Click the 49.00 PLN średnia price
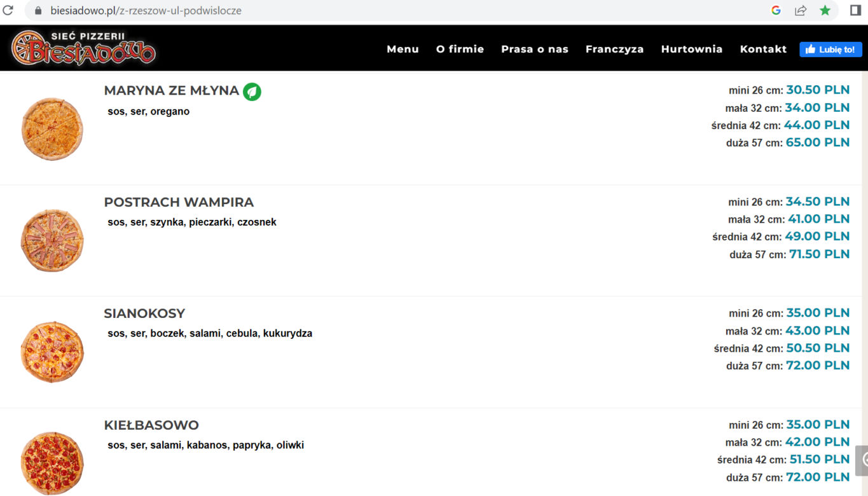Viewport: 868px width, 496px height. (x=817, y=237)
